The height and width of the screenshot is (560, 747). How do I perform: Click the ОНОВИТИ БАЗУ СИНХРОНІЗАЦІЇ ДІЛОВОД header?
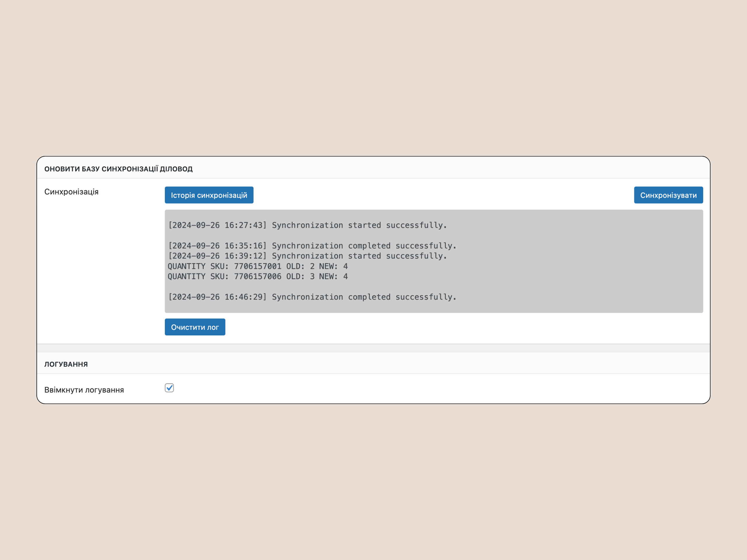(x=118, y=169)
